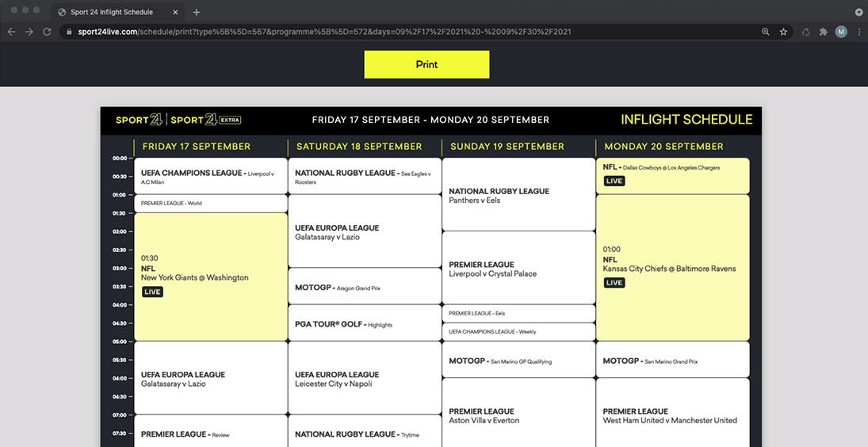Open the profile avatar M
The height and width of the screenshot is (447, 868).
click(x=841, y=32)
